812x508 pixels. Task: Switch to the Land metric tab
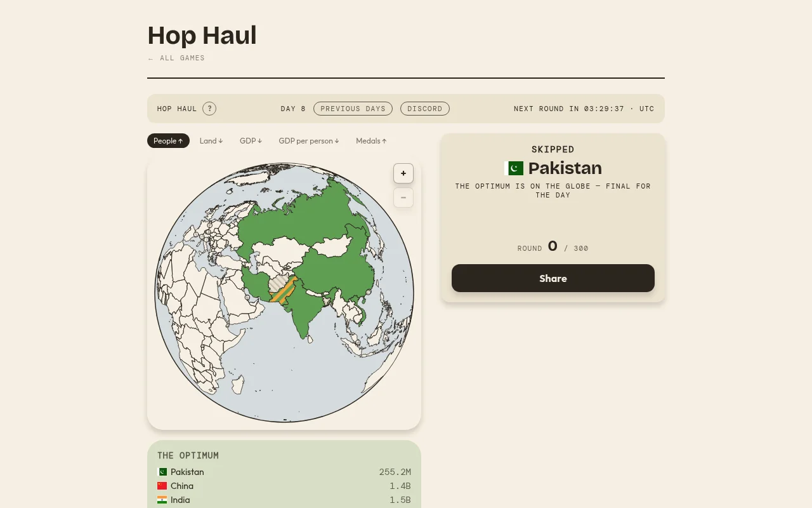[x=211, y=141]
